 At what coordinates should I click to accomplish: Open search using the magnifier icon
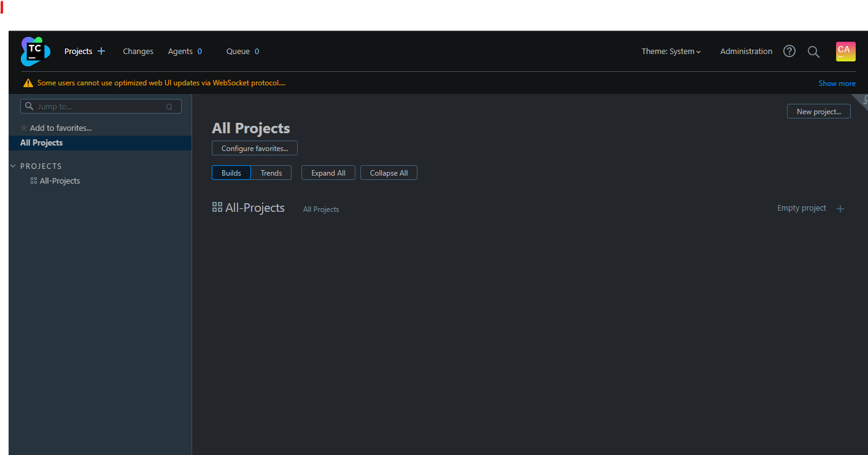813,52
